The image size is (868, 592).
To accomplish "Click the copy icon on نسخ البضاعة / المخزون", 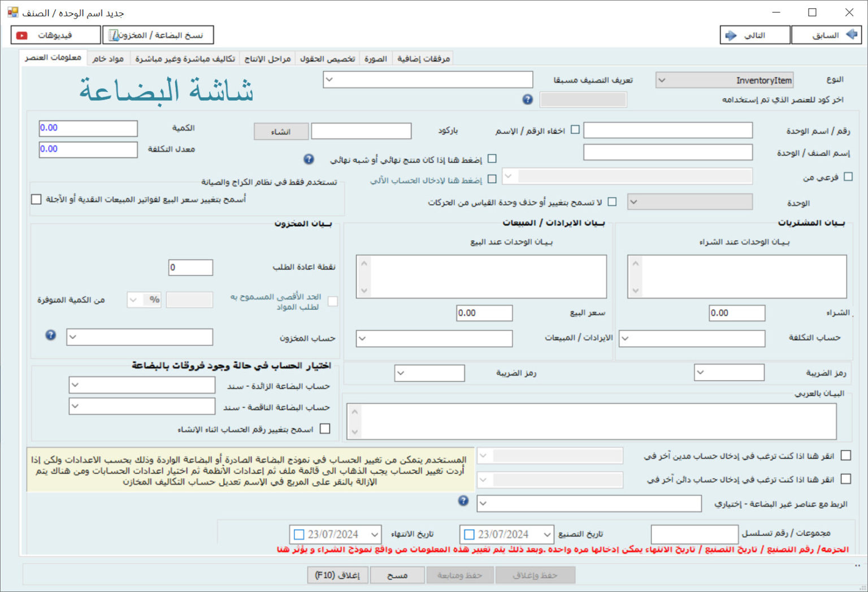I will click(x=114, y=35).
